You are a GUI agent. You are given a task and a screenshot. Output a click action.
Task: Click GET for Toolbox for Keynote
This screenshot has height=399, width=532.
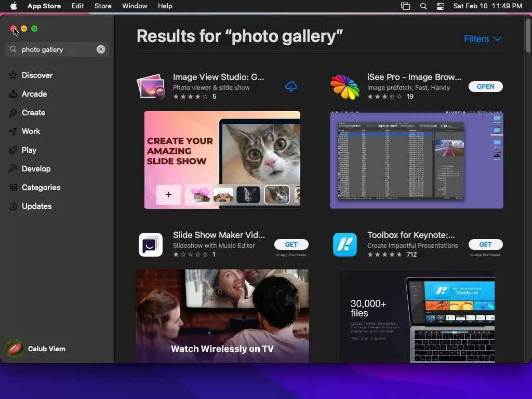click(486, 244)
